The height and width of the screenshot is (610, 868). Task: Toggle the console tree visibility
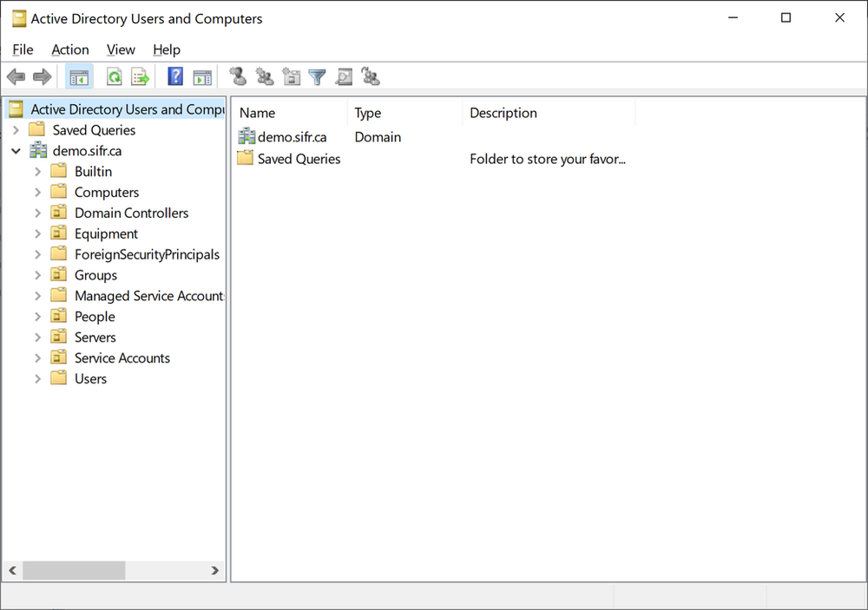[x=79, y=76]
